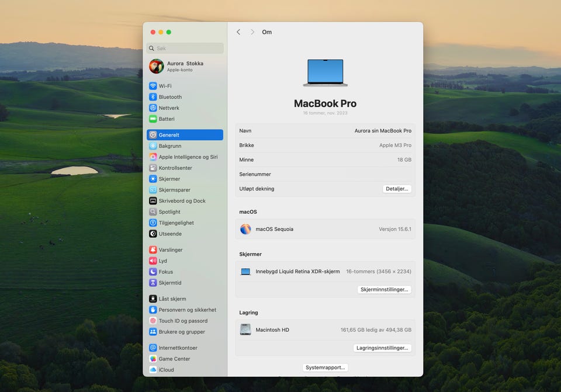Open Skjerminnstillinger... button
This screenshot has height=392, width=561.
384,290
